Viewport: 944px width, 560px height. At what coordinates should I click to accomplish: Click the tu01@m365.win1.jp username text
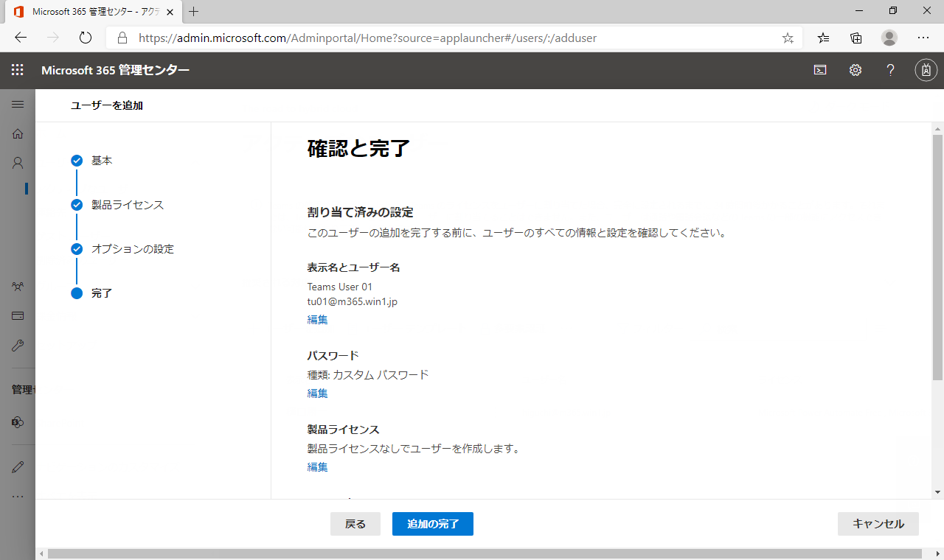click(353, 301)
